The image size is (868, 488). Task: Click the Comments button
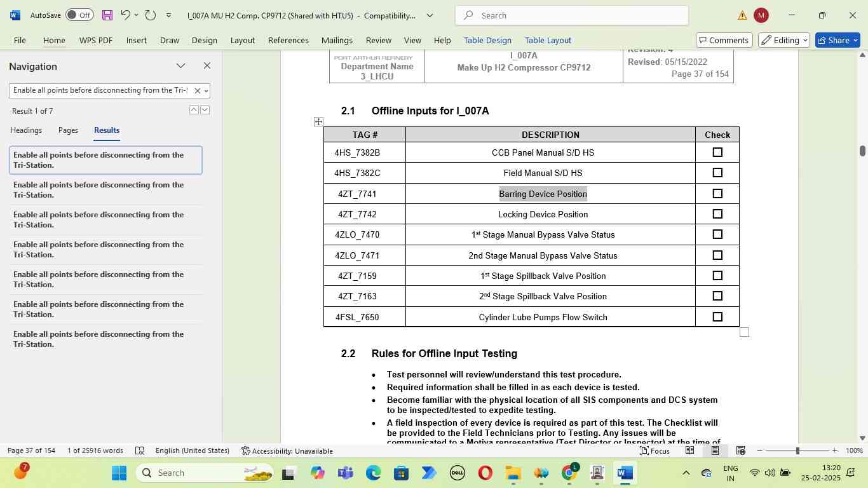click(723, 40)
